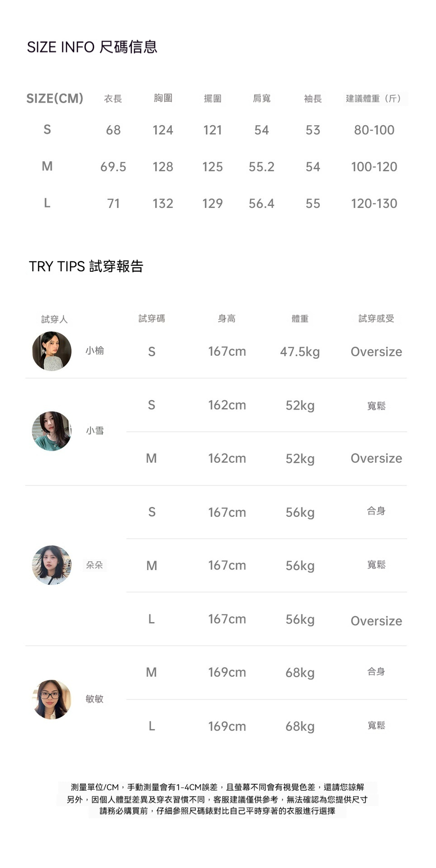Click 小雪's round profile photo
The height and width of the screenshot is (868, 436).
[52, 431]
